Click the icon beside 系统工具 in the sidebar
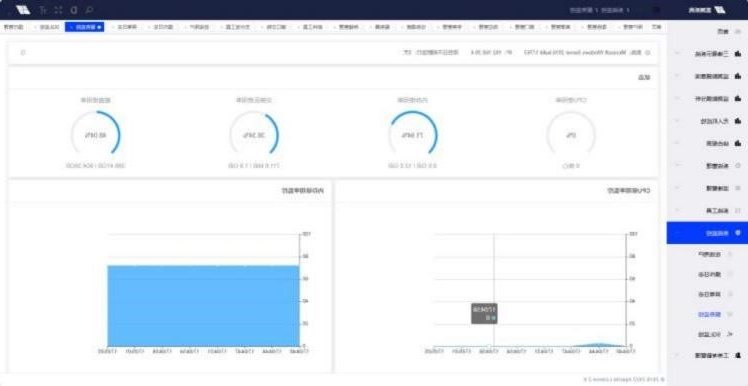 coord(738,210)
